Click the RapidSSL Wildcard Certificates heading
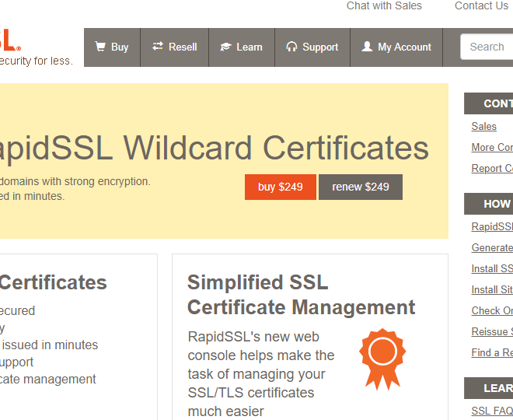This screenshot has height=420, width=513. point(215,149)
